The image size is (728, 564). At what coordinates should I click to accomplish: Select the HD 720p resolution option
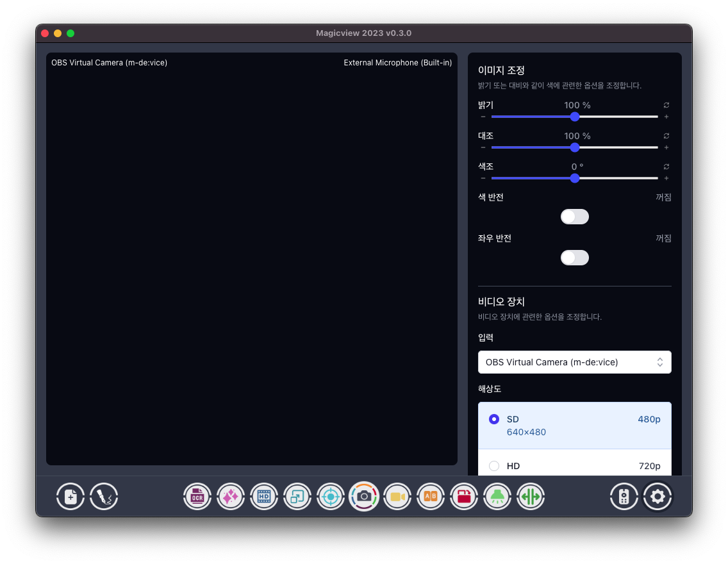pos(494,466)
